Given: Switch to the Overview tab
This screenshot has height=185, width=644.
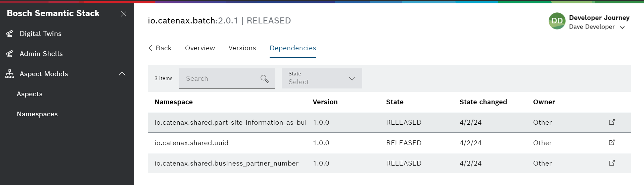Looking at the screenshot, I should 200,48.
